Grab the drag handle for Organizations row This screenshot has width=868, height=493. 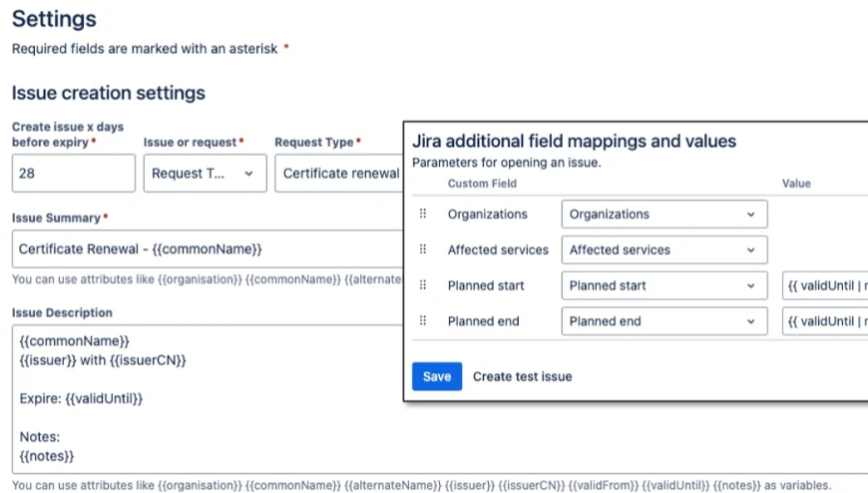[x=423, y=214]
